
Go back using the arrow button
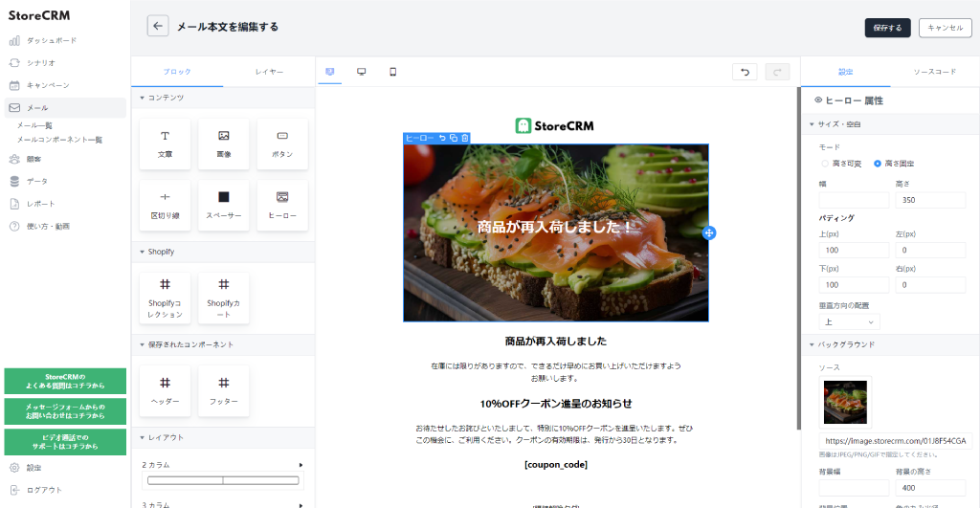point(158,26)
